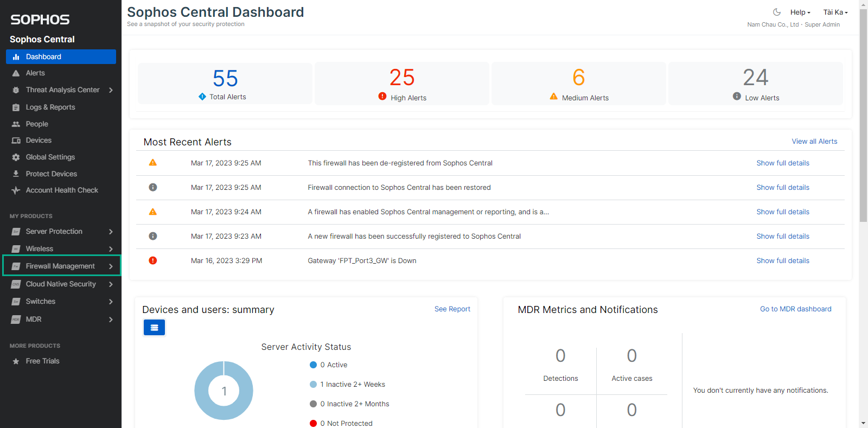Show full details for de-registered firewall alert
Image resolution: width=868 pixels, height=428 pixels.
[783, 163]
